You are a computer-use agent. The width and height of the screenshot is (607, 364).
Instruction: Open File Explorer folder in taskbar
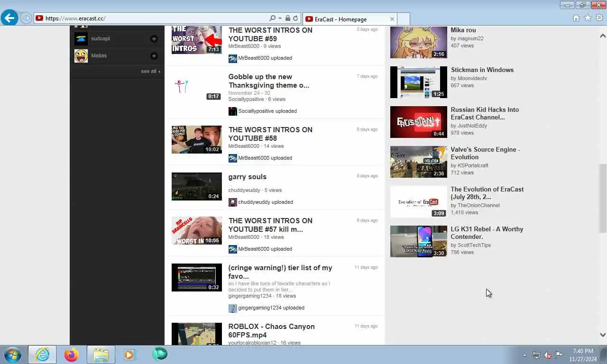[101, 355]
